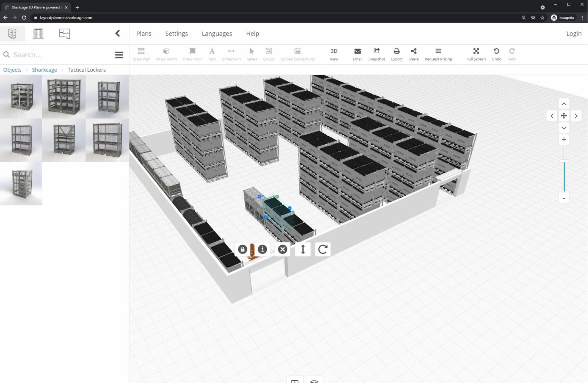Select the Dimension measurement tool

(231, 54)
